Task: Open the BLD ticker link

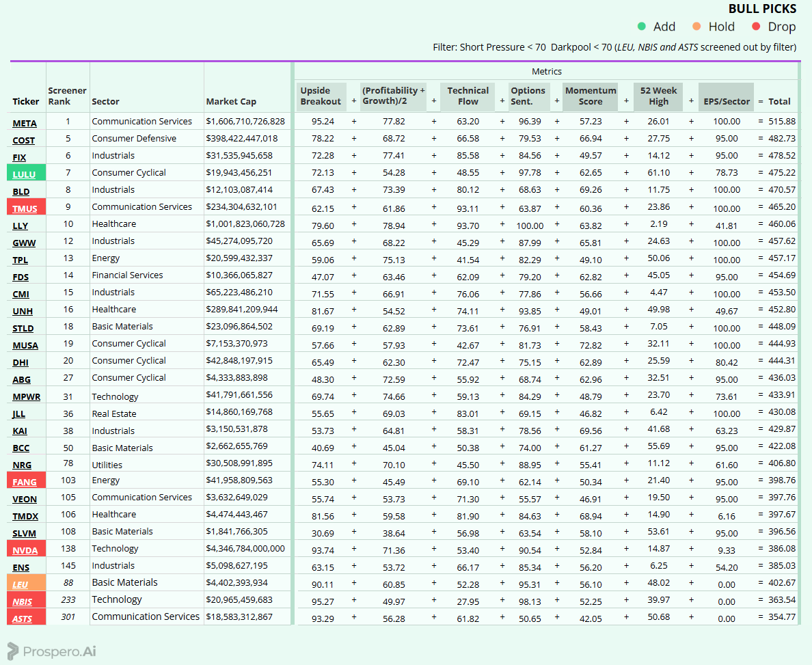Action: (21, 191)
